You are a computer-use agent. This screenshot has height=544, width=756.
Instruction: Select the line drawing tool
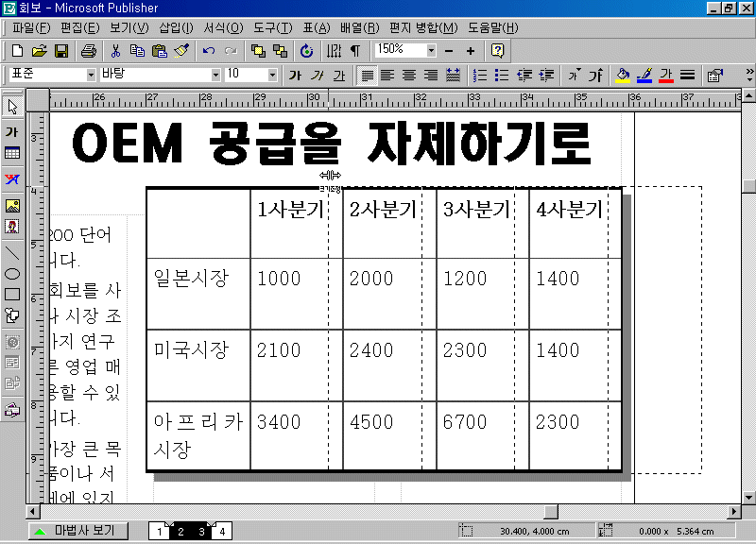[x=12, y=252]
